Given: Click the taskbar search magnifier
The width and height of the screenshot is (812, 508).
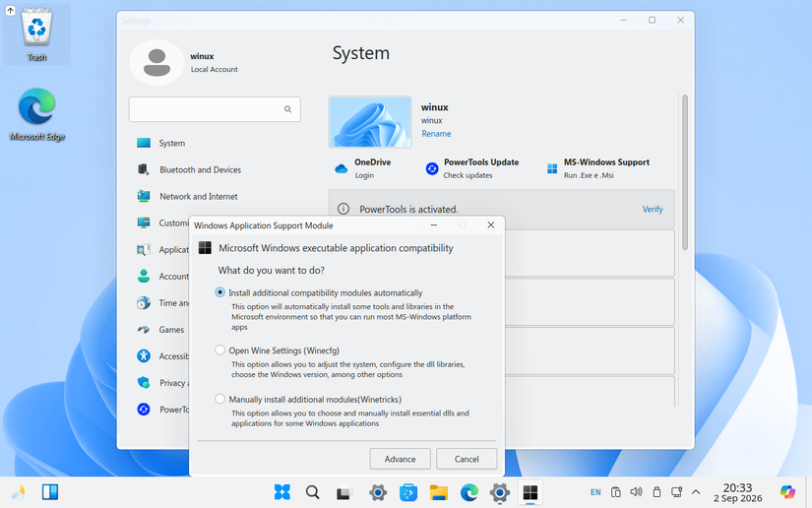Looking at the screenshot, I should (312, 492).
